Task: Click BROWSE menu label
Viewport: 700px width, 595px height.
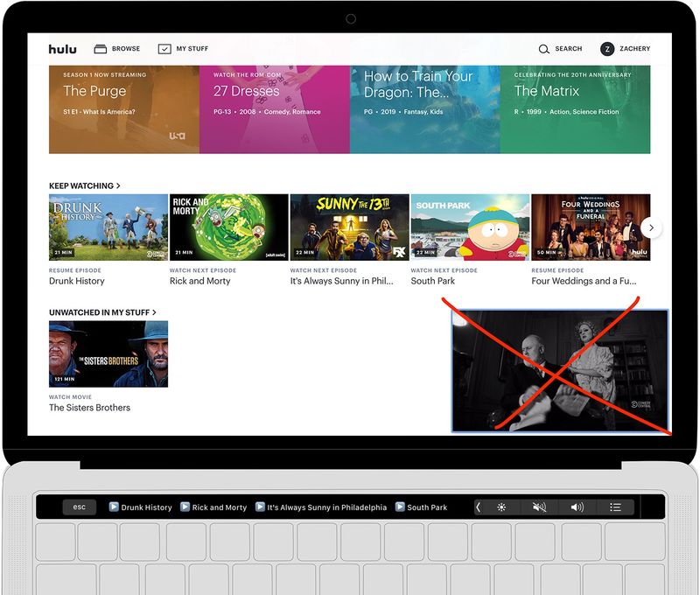Action: [x=126, y=49]
